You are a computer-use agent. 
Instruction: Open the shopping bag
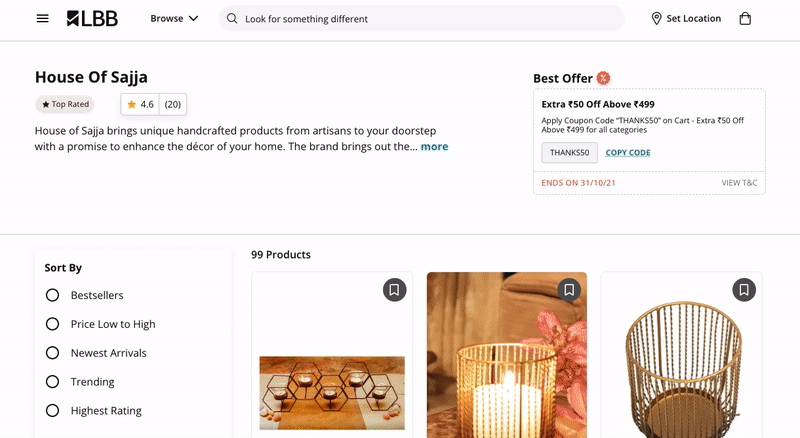[x=745, y=18]
